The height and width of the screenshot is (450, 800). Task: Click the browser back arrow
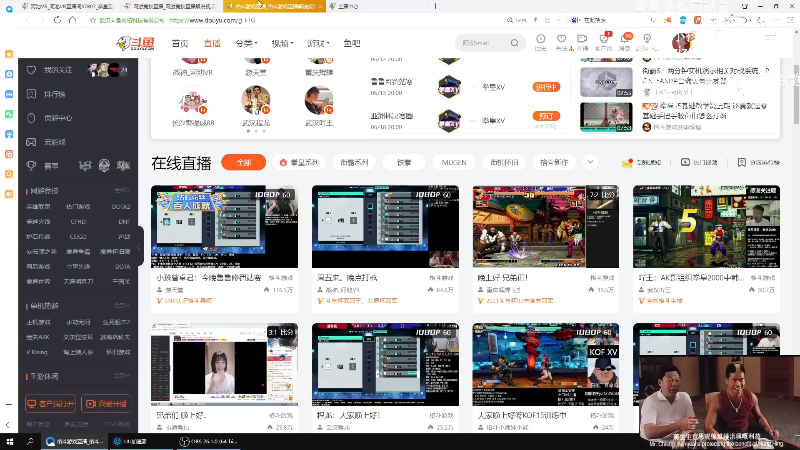point(28,20)
